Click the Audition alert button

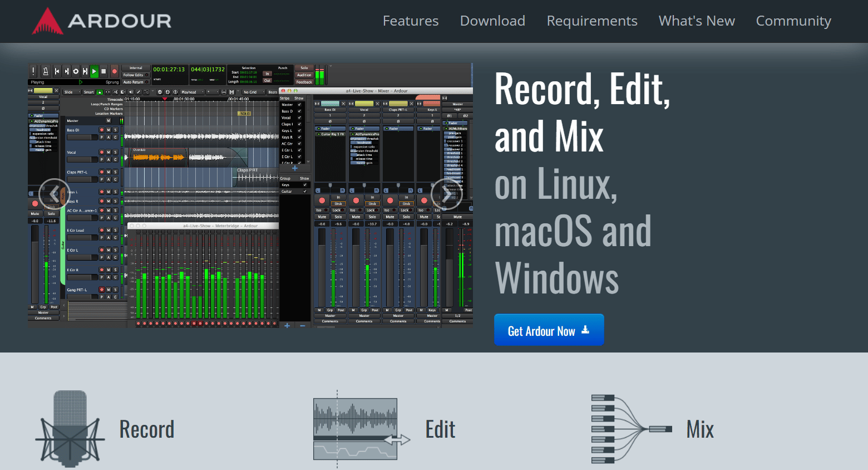304,75
